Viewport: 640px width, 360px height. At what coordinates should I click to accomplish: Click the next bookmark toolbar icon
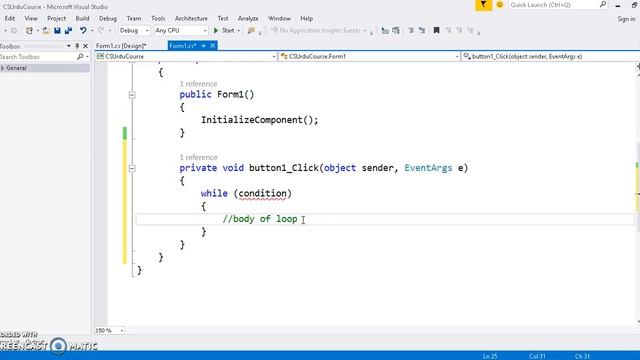pos(459,31)
